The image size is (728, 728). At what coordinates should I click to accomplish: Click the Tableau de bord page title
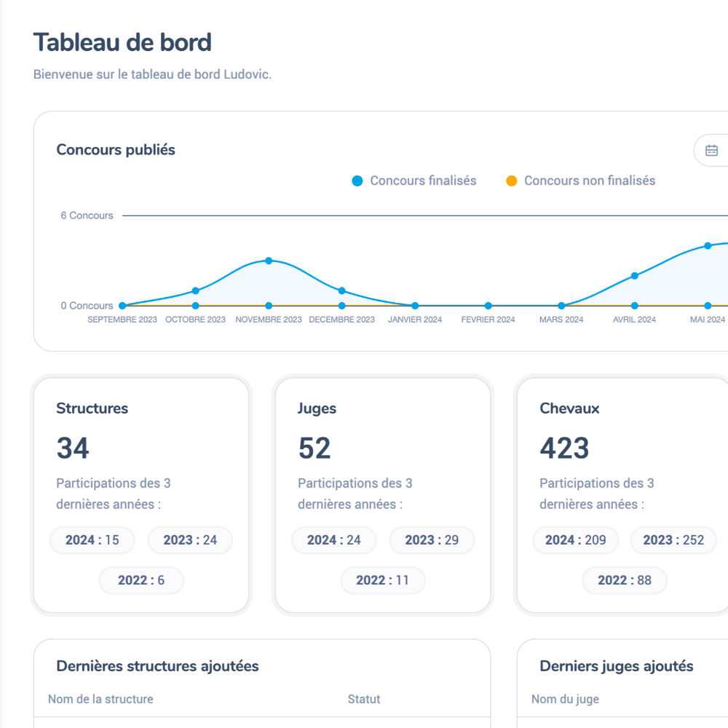tap(122, 42)
